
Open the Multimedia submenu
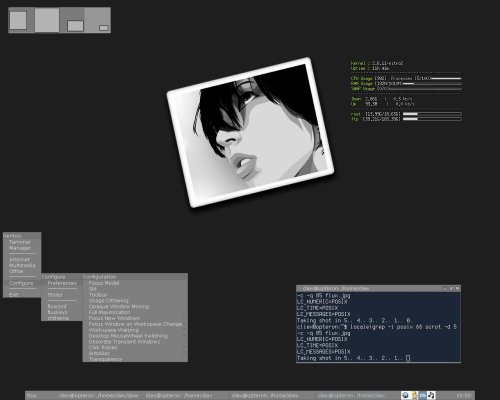click(x=22, y=265)
